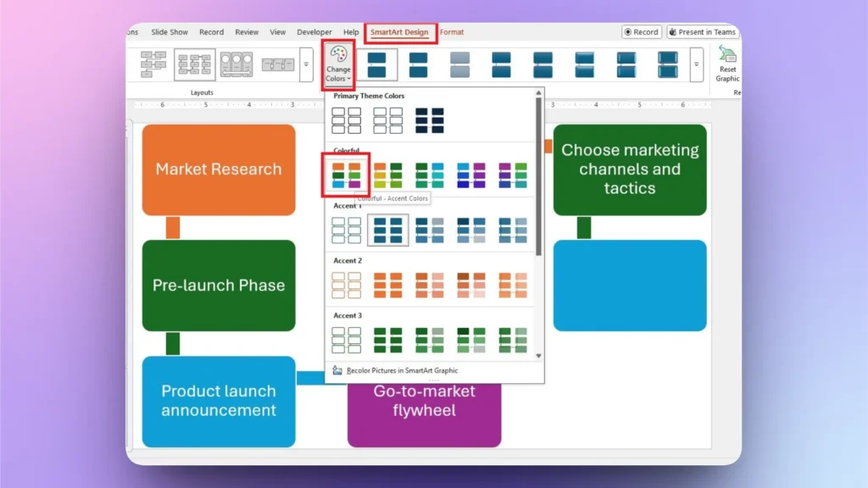Select the third SmartArt style in the gallery
This screenshot has height=488, width=868.
tap(459, 64)
